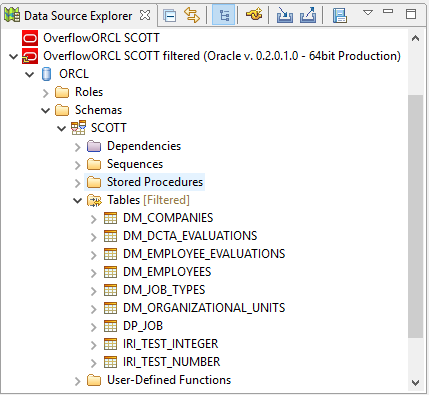Open the View Menu dropdown triangle
Screen dimensions: 429x395
click(368, 13)
